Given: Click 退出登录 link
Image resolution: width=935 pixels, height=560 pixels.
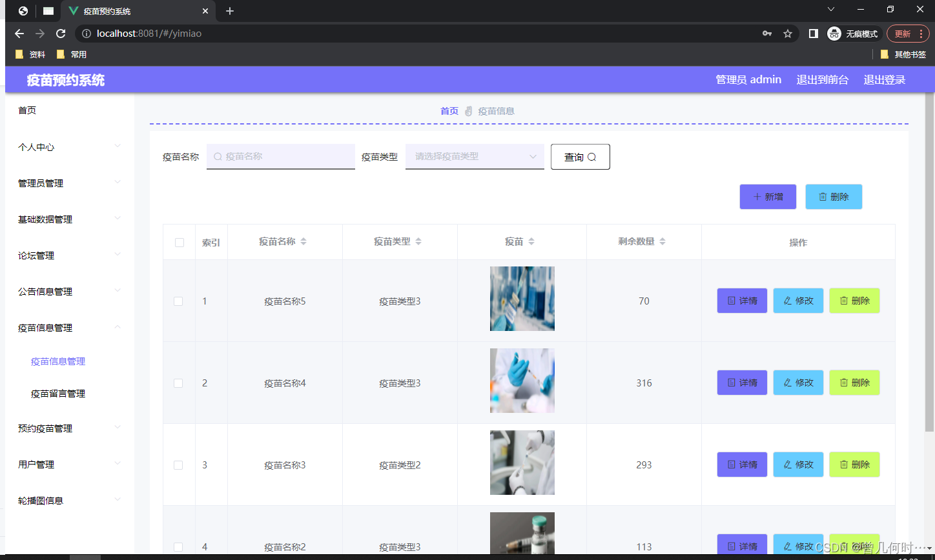Looking at the screenshot, I should coord(885,80).
